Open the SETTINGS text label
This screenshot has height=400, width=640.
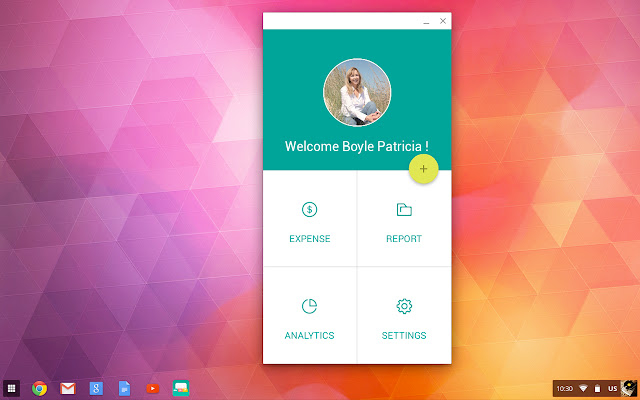(x=404, y=335)
